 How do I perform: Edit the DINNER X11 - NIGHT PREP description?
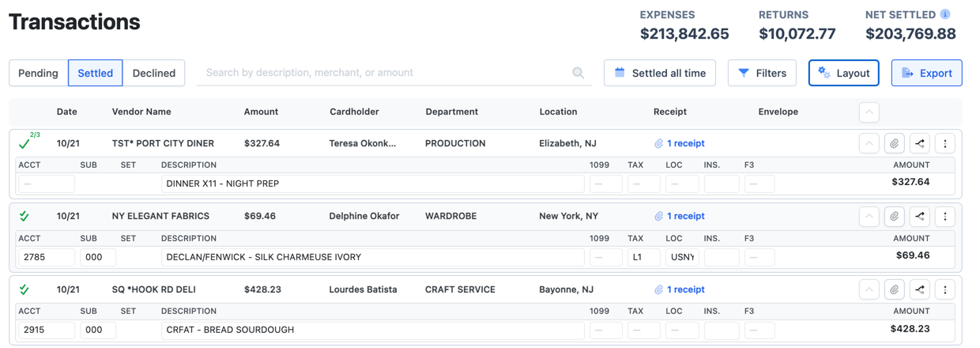coord(373,183)
